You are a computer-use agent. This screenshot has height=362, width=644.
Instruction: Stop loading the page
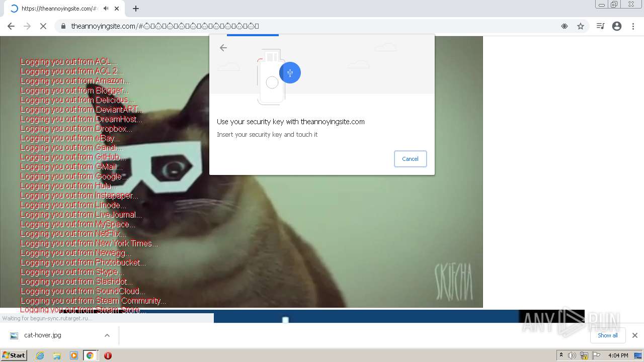pos(43,26)
